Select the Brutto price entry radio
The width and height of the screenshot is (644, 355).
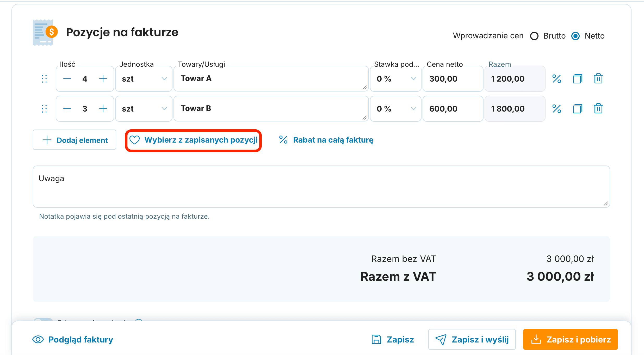pos(534,36)
